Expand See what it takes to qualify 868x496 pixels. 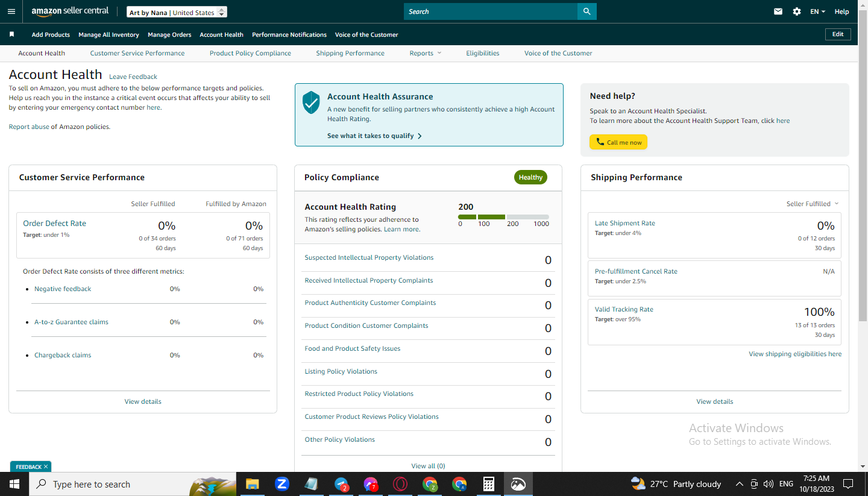[x=374, y=136]
